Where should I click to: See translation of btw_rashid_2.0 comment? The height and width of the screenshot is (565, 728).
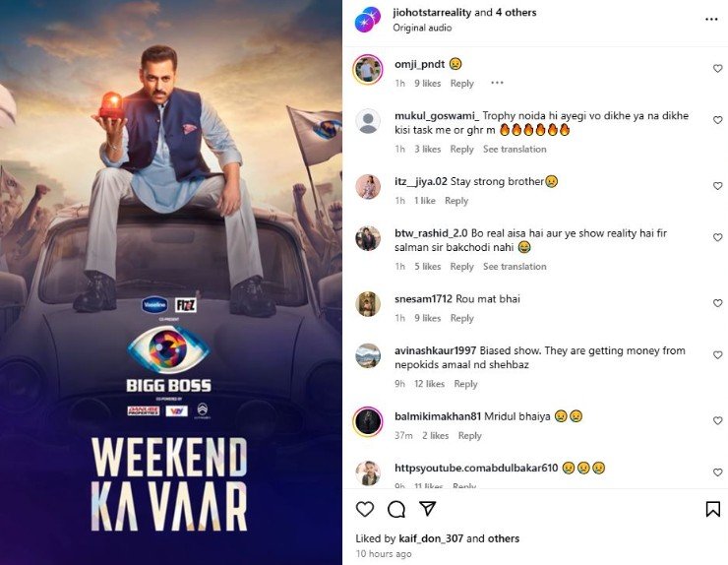[515, 266]
